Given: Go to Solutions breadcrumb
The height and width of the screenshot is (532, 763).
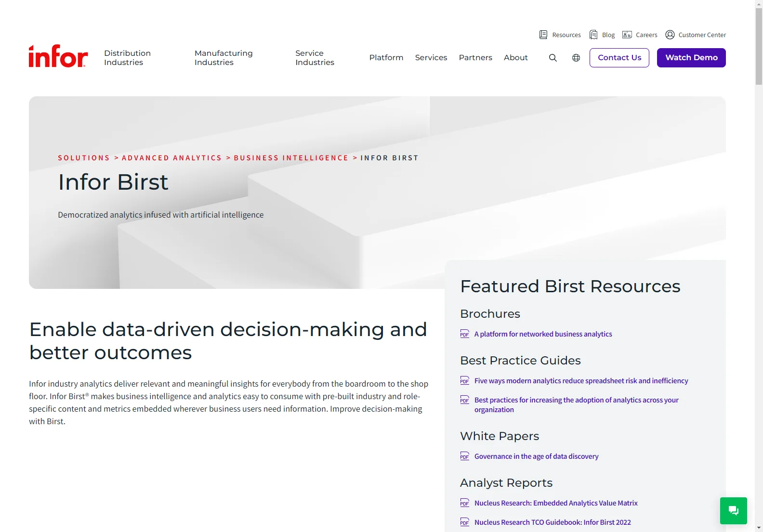Looking at the screenshot, I should [84, 158].
